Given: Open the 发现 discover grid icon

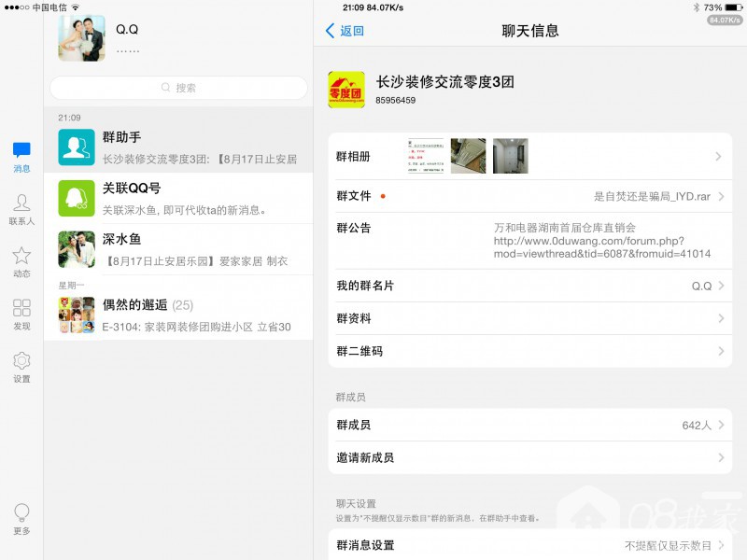Looking at the screenshot, I should (21, 308).
